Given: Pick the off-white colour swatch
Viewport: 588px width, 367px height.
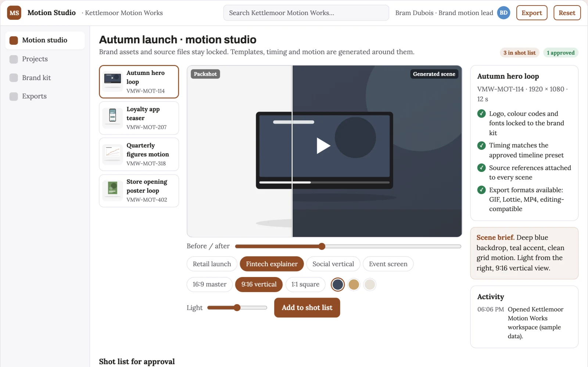Looking at the screenshot, I should tap(370, 284).
